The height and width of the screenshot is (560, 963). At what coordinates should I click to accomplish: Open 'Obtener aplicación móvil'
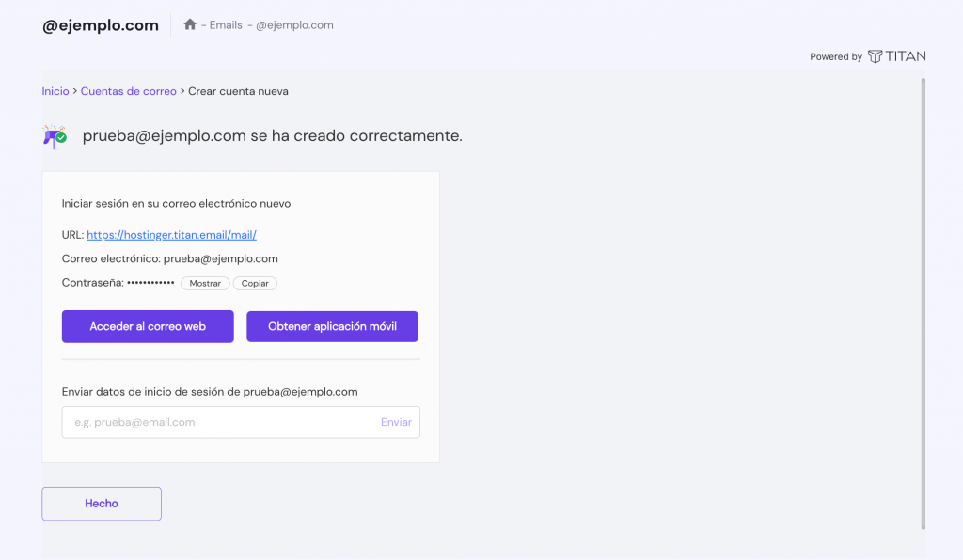332,326
